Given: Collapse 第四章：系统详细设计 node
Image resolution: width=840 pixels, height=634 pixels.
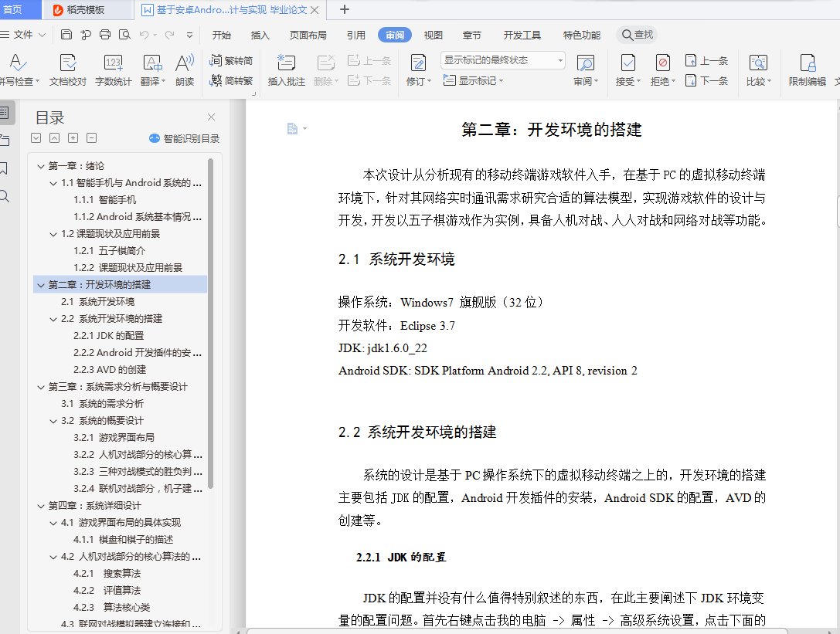Looking at the screenshot, I should pos(41,506).
